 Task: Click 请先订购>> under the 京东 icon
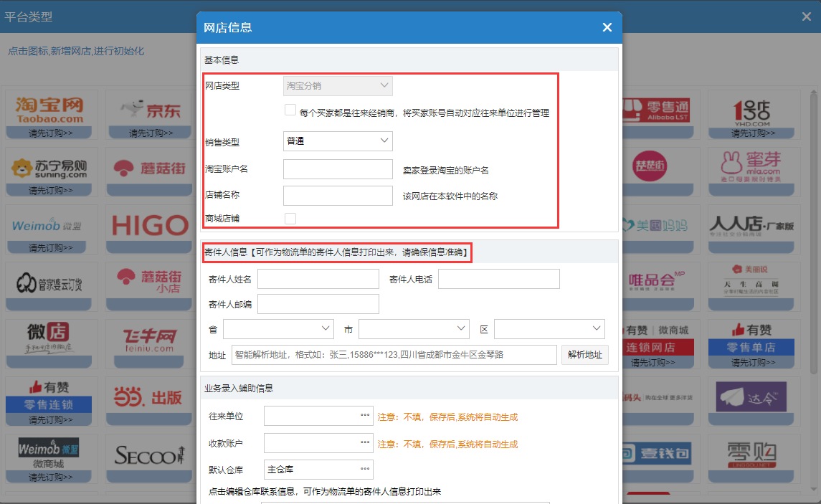point(151,133)
